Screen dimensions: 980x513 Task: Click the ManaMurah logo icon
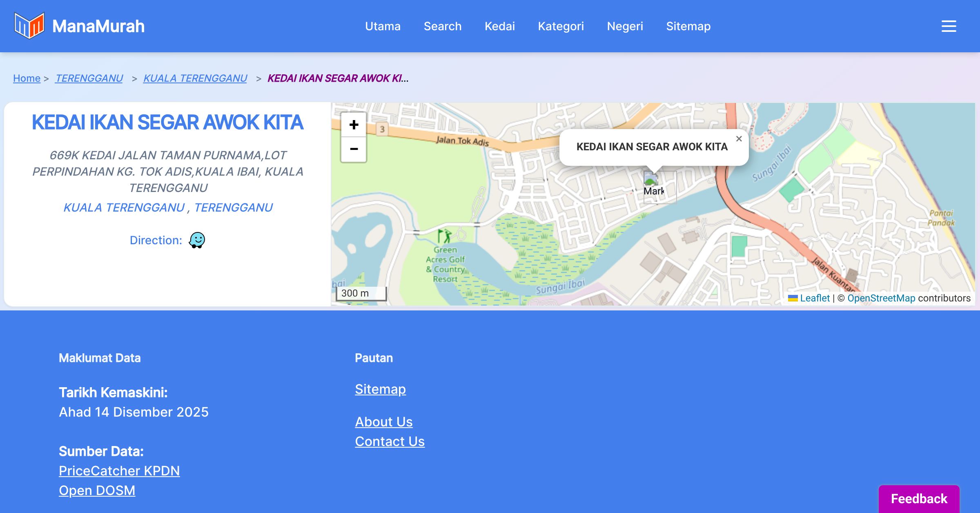[29, 26]
